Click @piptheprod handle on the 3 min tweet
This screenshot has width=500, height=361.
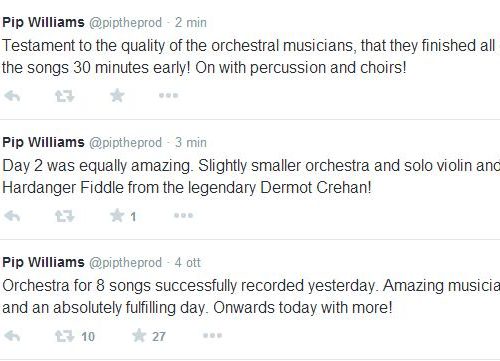(x=125, y=143)
